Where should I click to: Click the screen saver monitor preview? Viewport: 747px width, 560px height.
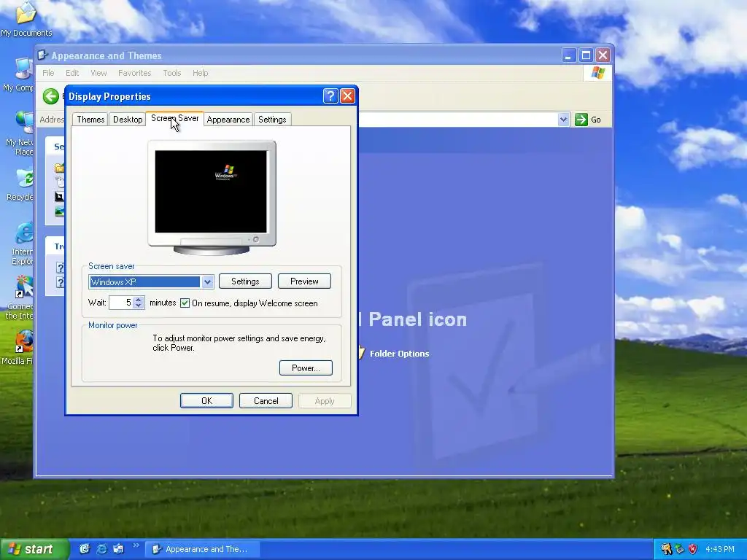211,192
